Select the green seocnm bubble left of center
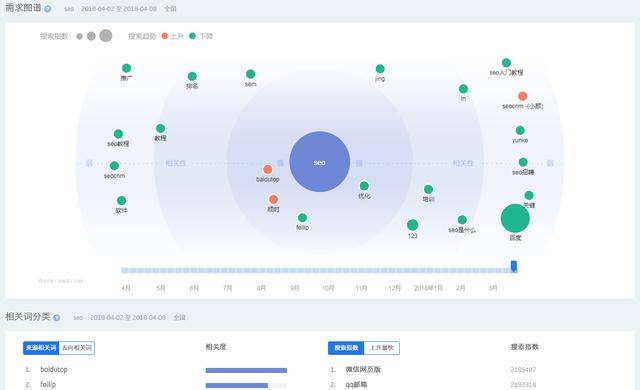Screen dimensions: 640x390 (x=114, y=166)
